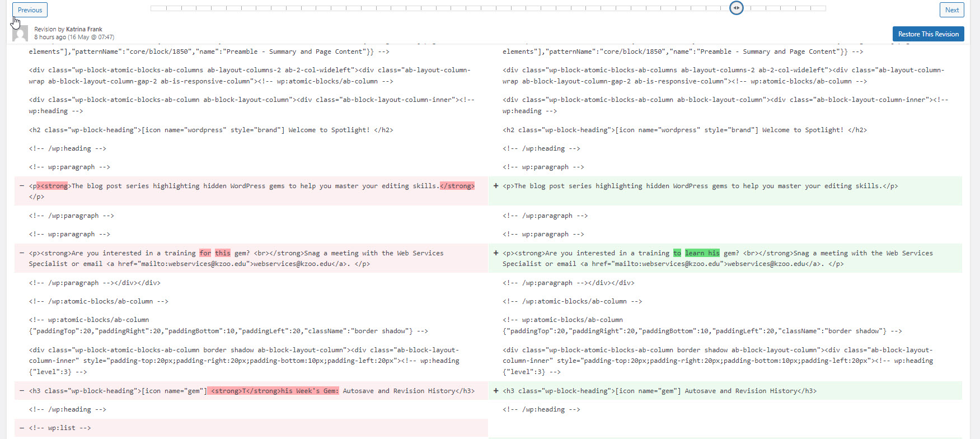Screen dimensions: 980x439
Task: Click left "<!-- /wp:atomic-blocks/ab-column -->" line
Action: click(99, 301)
